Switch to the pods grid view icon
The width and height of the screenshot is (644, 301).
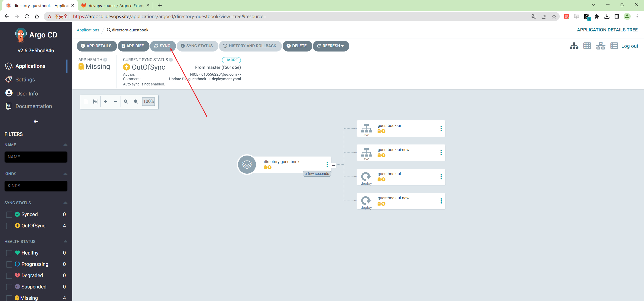pos(587,46)
